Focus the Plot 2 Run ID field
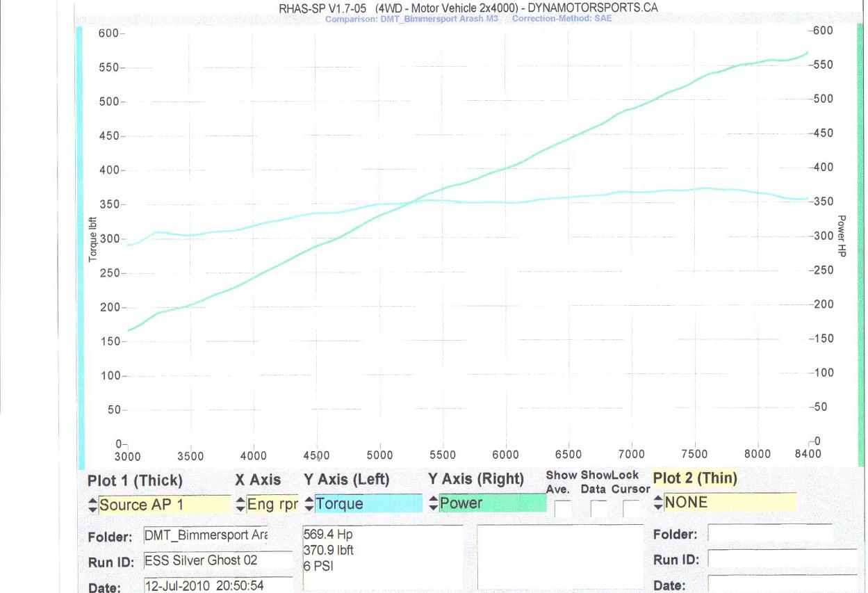This screenshot has height=593, width=868. pyautogui.click(x=782, y=559)
